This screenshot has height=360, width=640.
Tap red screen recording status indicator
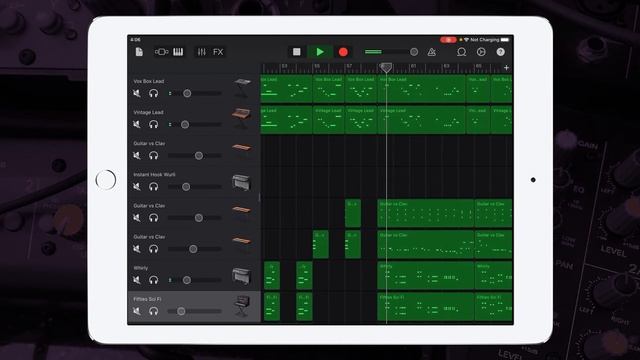pyautogui.click(x=448, y=40)
